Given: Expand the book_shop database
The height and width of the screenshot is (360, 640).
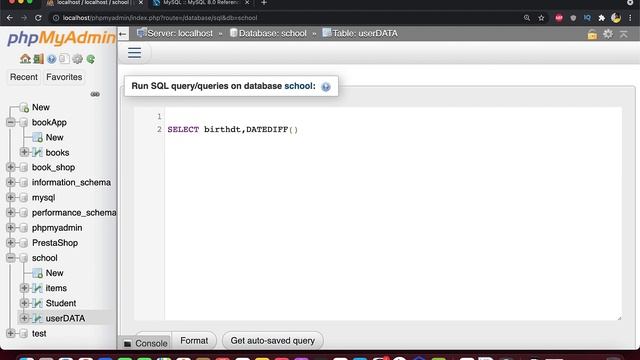Looking at the screenshot, I should coord(11,167).
